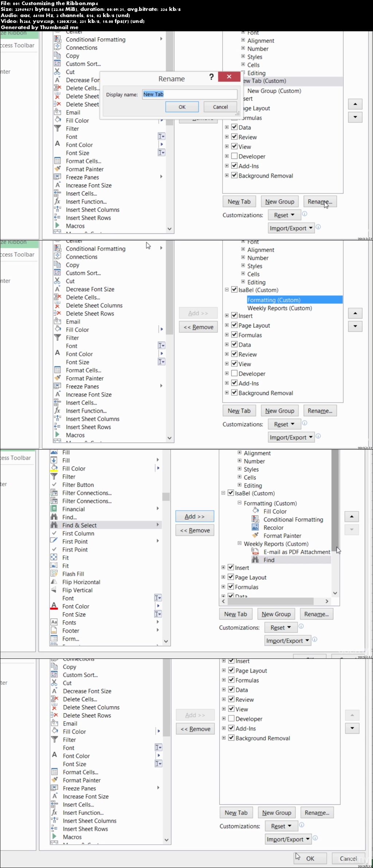This screenshot has width=373, height=868.
Task: Click Font Size combo arrow beside Fonts row
Action: 158,614
